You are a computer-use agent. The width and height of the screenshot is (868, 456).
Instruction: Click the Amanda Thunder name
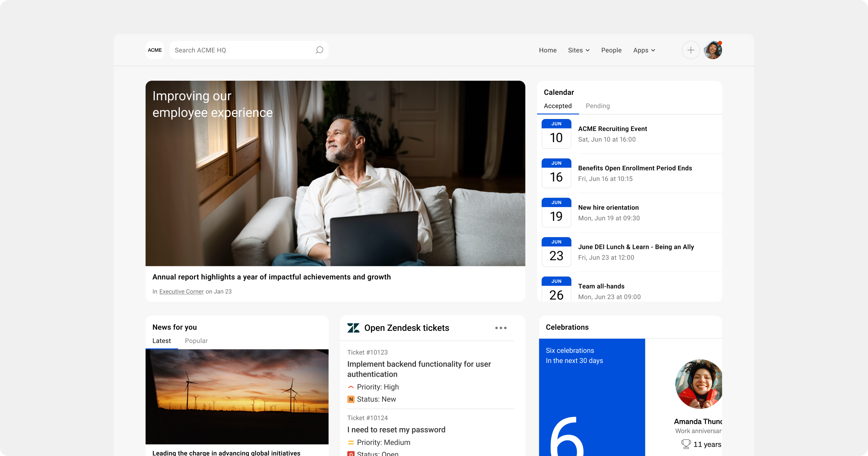698,422
